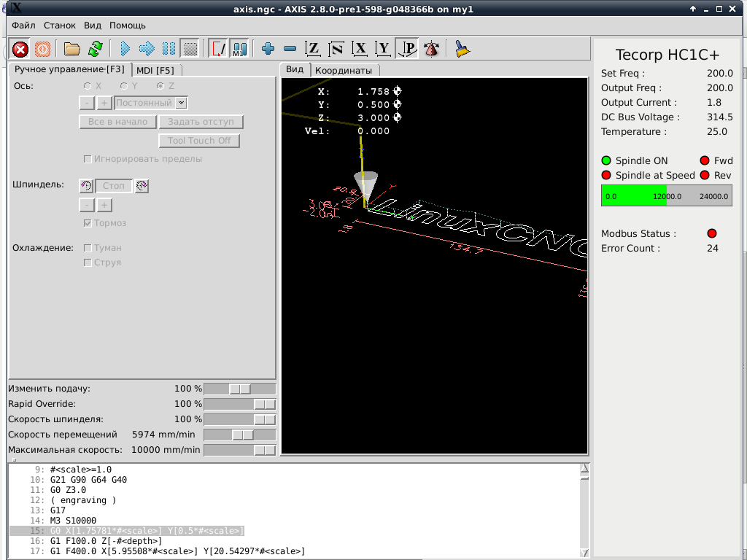Reload the current file with green arrows
The height and width of the screenshot is (560, 747).
point(95,49)
